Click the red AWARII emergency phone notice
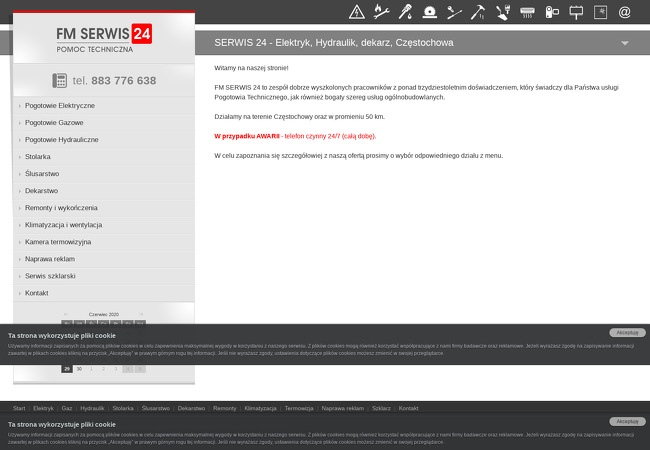The width and height of the screenshot is (650, 450). pos(295,136)
